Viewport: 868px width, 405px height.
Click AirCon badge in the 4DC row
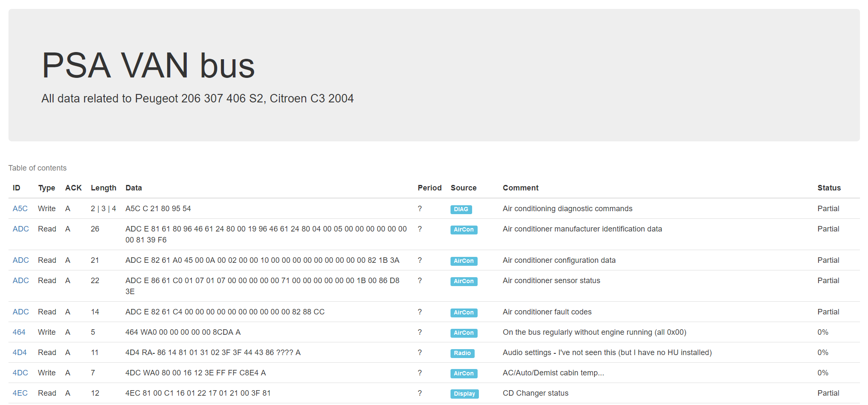(x=464, y=373)
